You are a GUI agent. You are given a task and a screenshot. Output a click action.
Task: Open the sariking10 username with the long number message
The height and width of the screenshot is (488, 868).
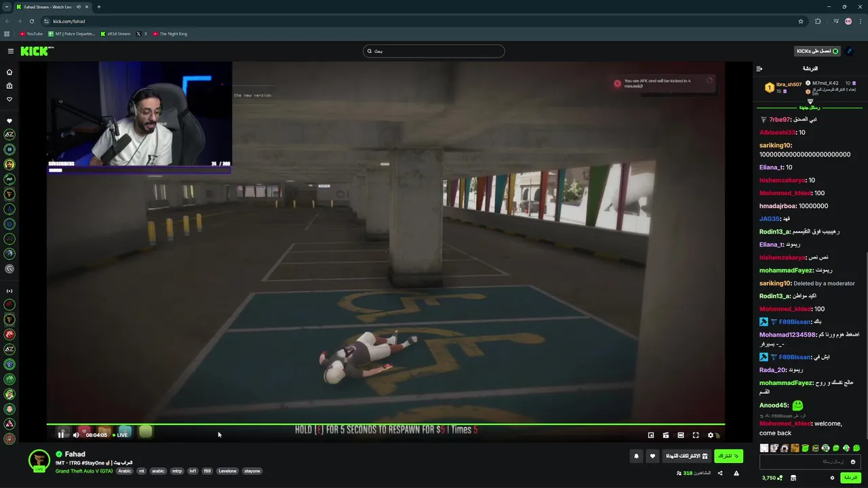pos(775,145)
